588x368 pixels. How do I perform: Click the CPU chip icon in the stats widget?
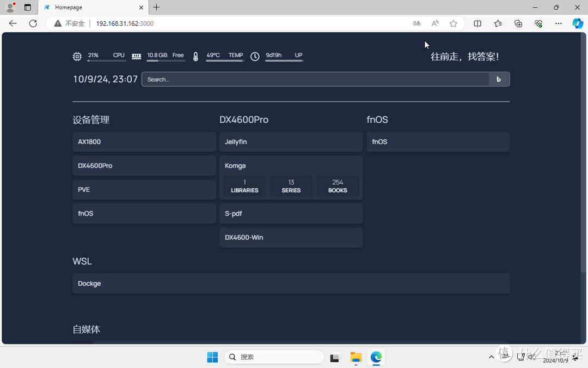click(77, 56)
